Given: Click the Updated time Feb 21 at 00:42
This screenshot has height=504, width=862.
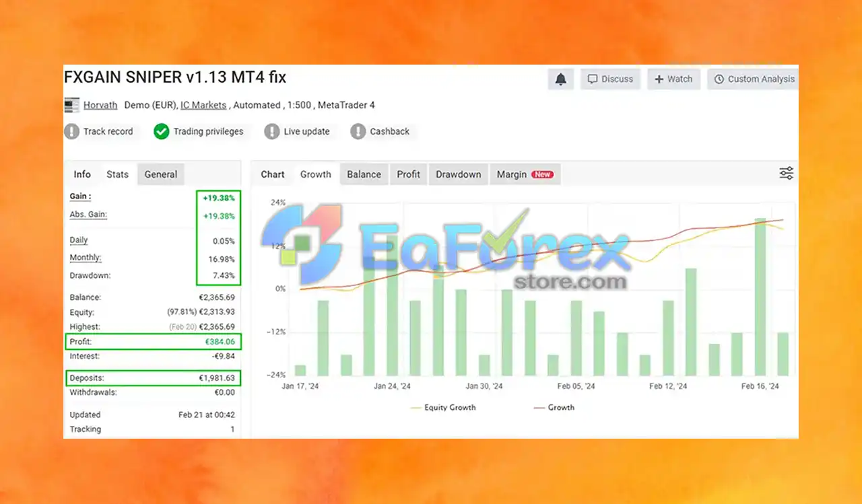Looking at the screenshot, I should (207, 415).
